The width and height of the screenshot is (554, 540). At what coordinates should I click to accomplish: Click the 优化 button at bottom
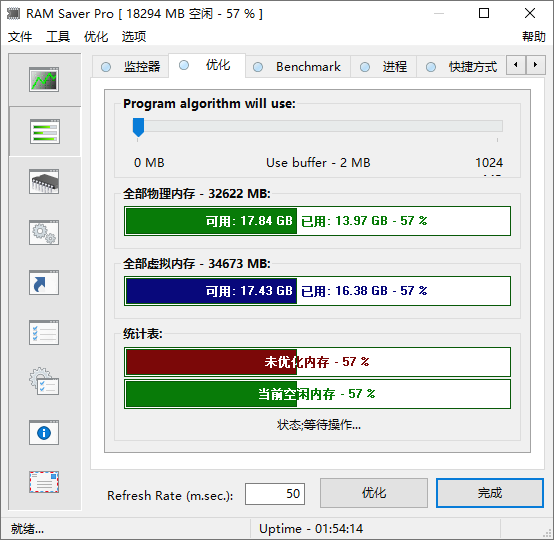coord(374,493)
